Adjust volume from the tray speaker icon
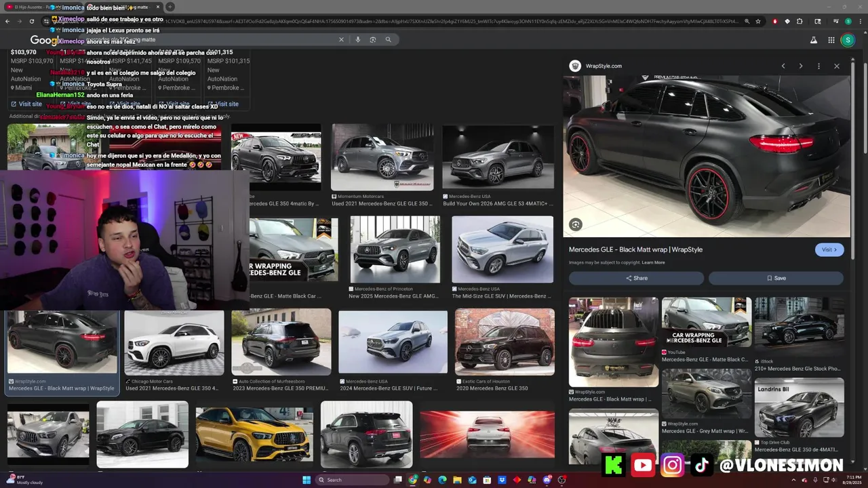 click(x=835, y=480)
